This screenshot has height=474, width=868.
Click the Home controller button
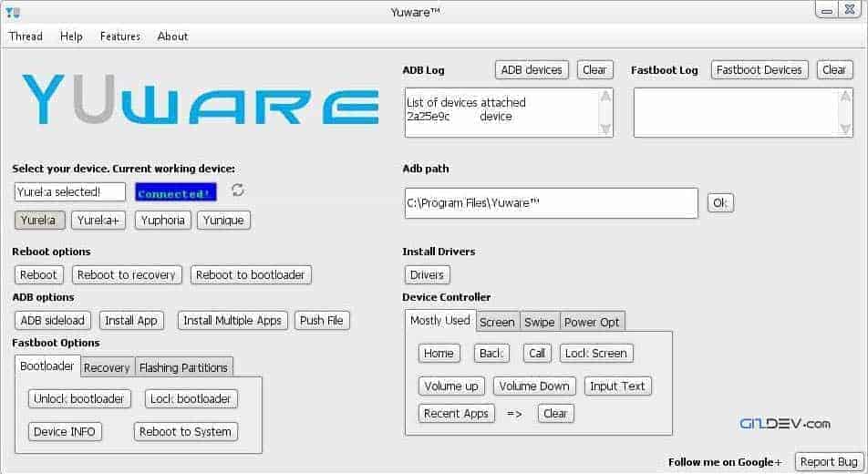(x=439, y=354)
